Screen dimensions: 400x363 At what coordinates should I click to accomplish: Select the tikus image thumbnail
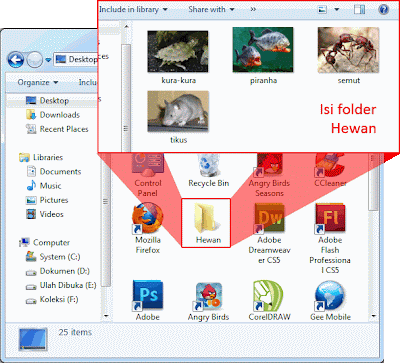coord(178,111)
